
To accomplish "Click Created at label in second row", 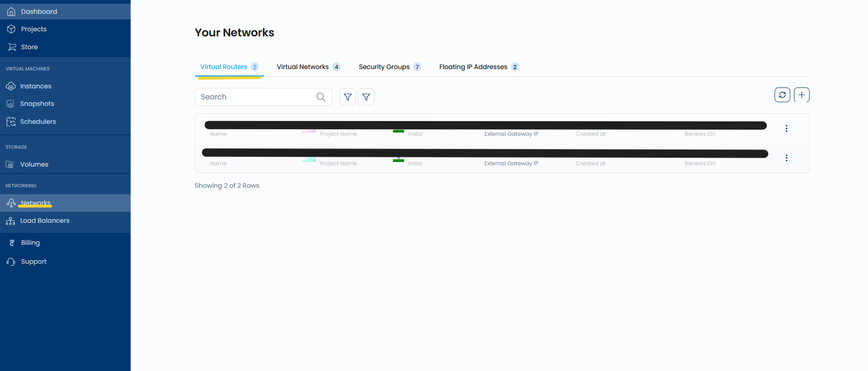I will click(591, 163).
